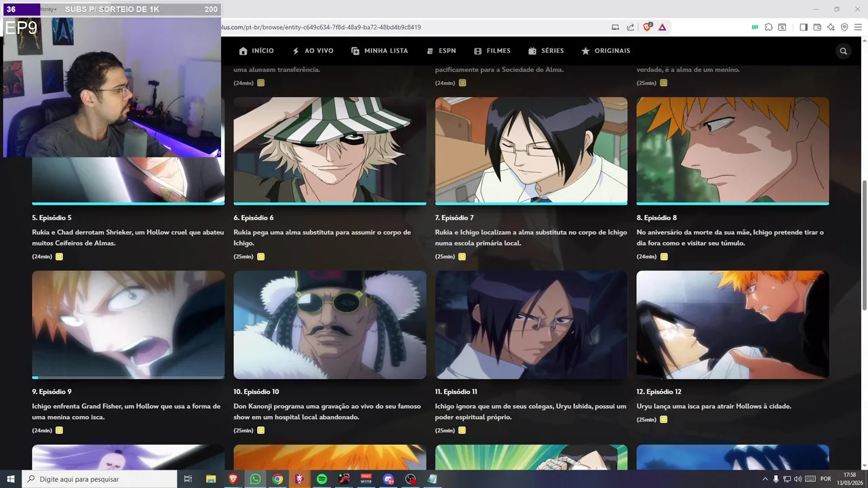Image resolution: width=868 pixels, height=488 pixels.
Task: Click the '10. Episódio 10' title
Action: point(256,392)
